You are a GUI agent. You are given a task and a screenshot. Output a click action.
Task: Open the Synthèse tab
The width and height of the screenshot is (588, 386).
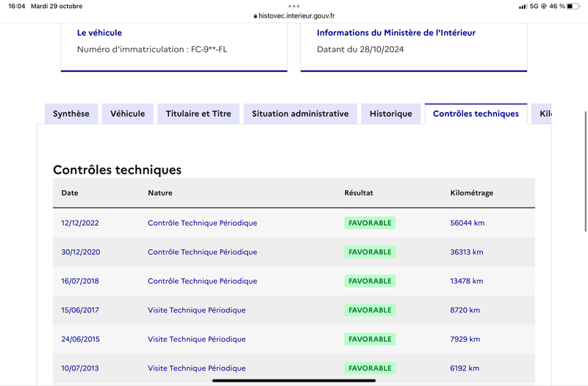71,114
